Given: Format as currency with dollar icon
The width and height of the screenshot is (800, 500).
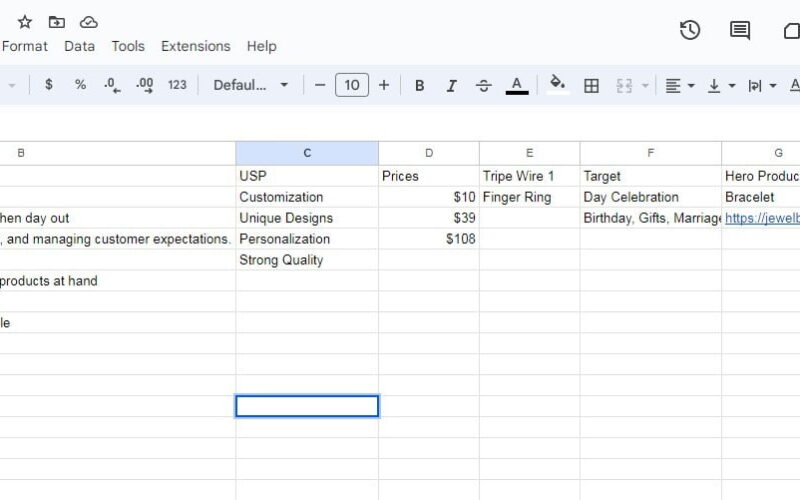Looking at the screenshot, I should [x=48, y=85].
